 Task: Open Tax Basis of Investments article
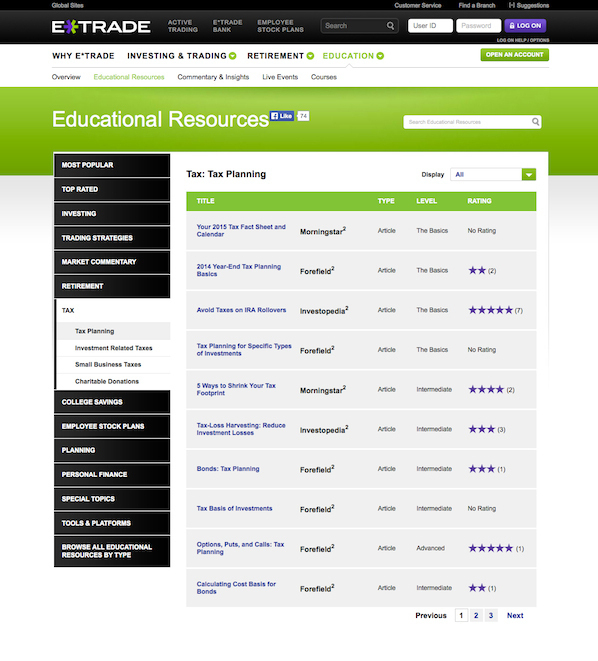(x=234, y=508)
